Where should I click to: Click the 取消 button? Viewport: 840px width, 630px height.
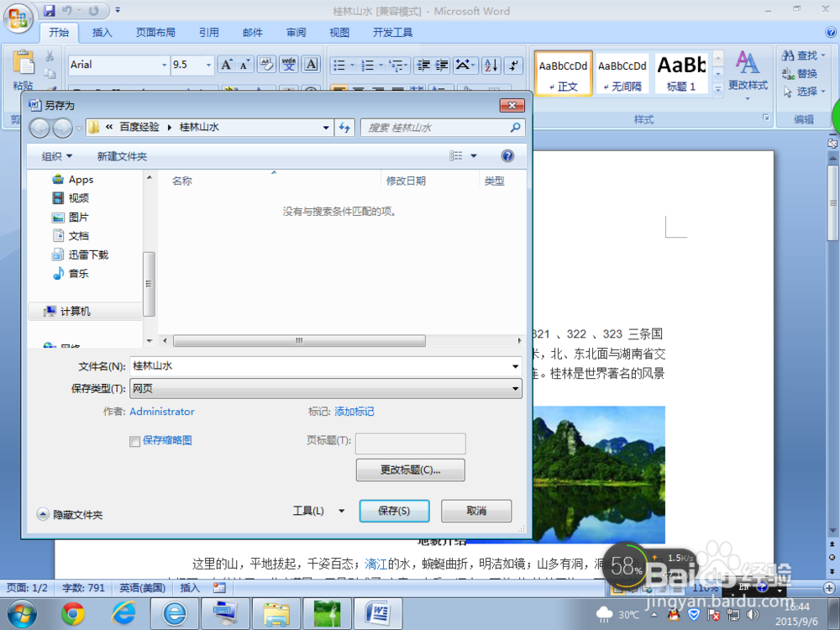pyautogui.click(x=476, y=511)
